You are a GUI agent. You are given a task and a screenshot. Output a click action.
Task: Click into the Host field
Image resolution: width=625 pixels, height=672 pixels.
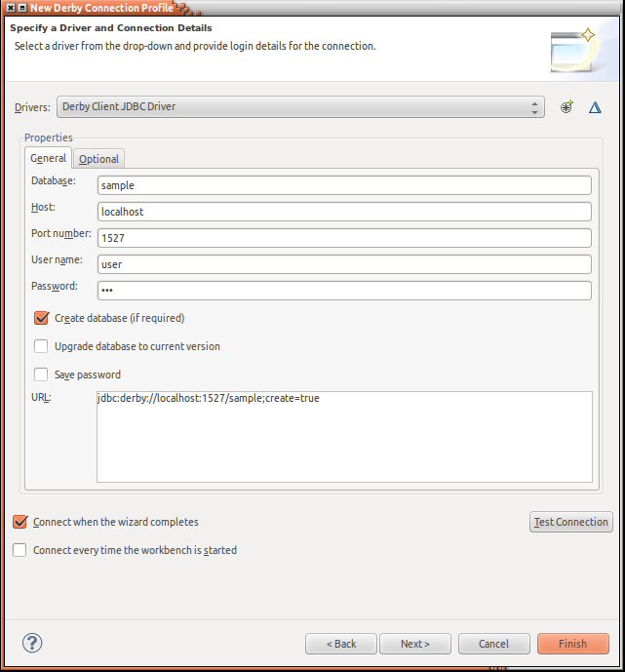(344, 212)
